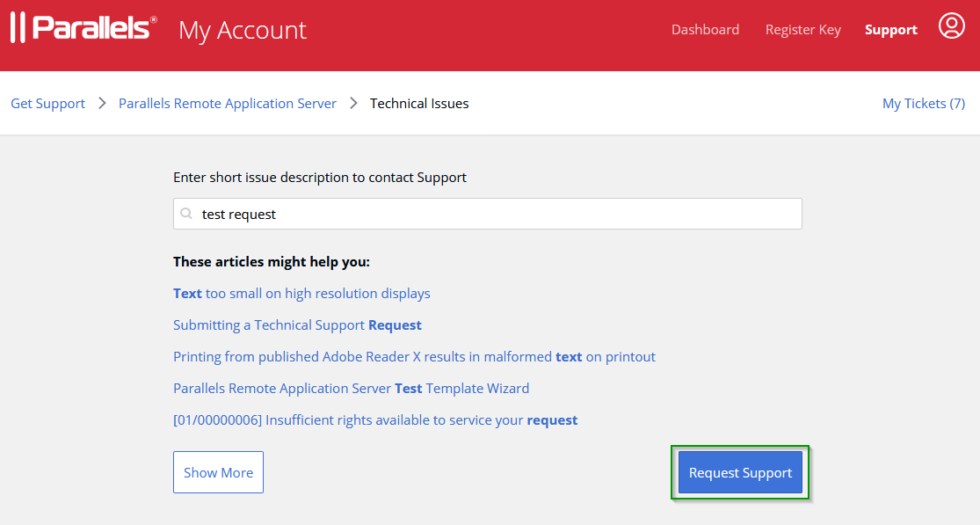980x525 pixels.
Task: Open the user account profile icon
Action: point(951,26)
